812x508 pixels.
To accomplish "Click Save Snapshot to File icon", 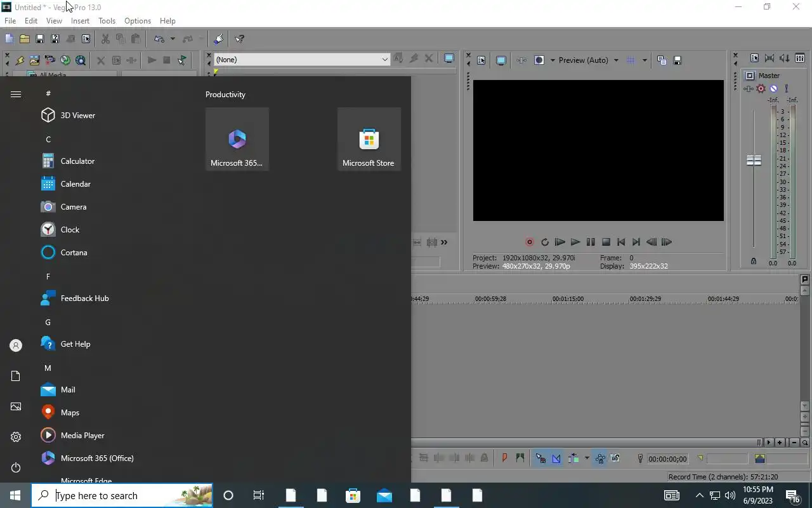I will click(677, 60).
